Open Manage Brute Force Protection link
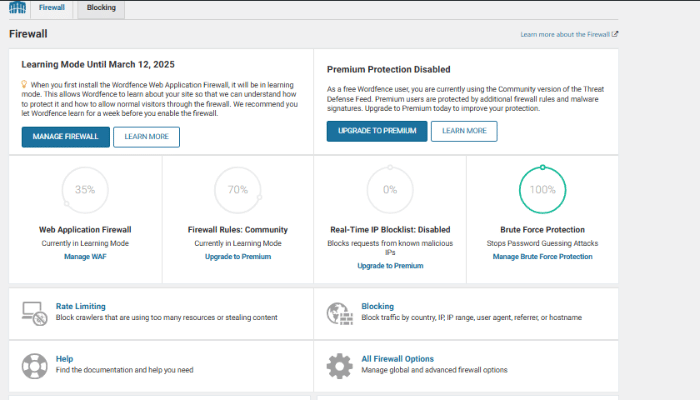 coord(542,257)
